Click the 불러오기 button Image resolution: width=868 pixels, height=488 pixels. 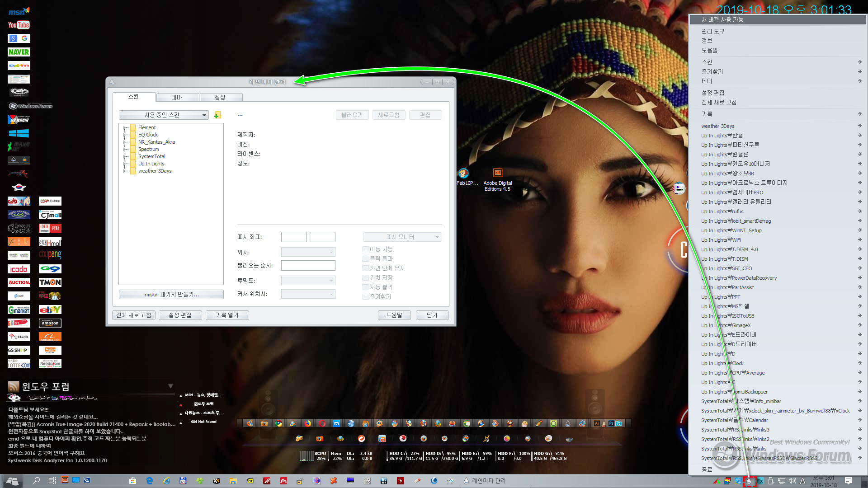[x=352, y=115]
